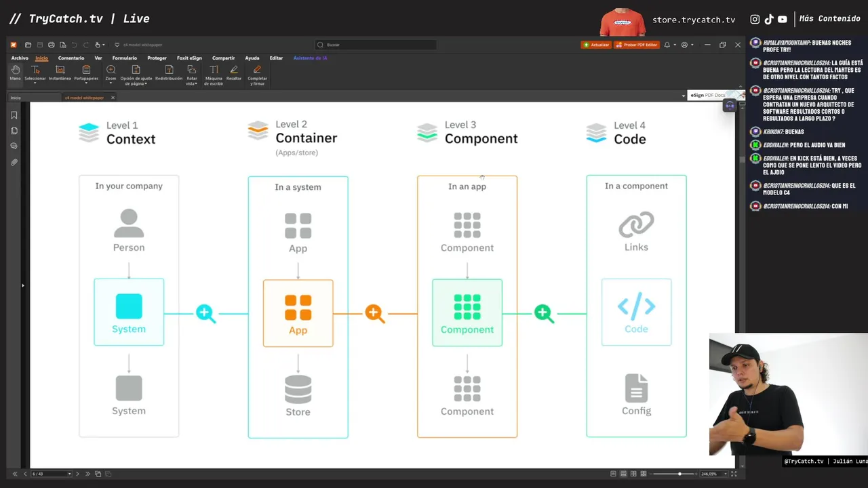Select facing pages view mode icon
This screenshot has width=868, height=488.
633,474
